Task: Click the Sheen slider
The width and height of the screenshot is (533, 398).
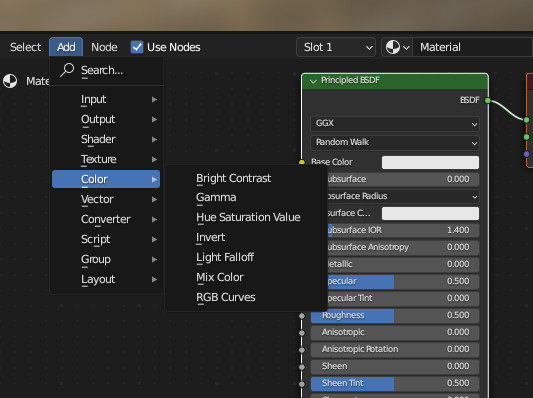Action: pyautogui.click(x=395, y=366)
